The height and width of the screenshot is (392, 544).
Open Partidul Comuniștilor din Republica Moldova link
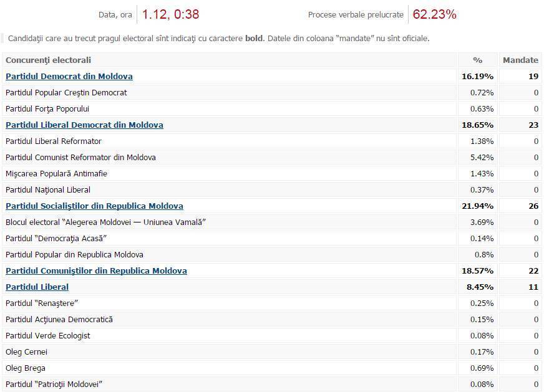[96, 270]
